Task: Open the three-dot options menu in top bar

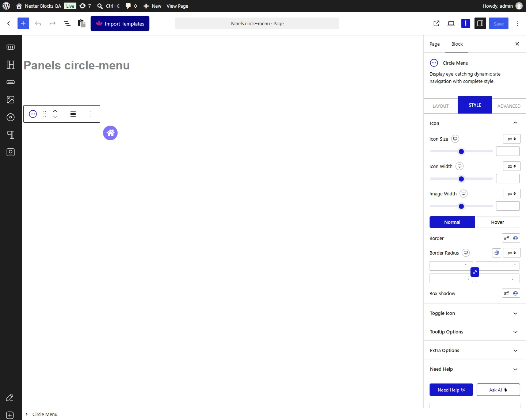Action: point(517,23)
